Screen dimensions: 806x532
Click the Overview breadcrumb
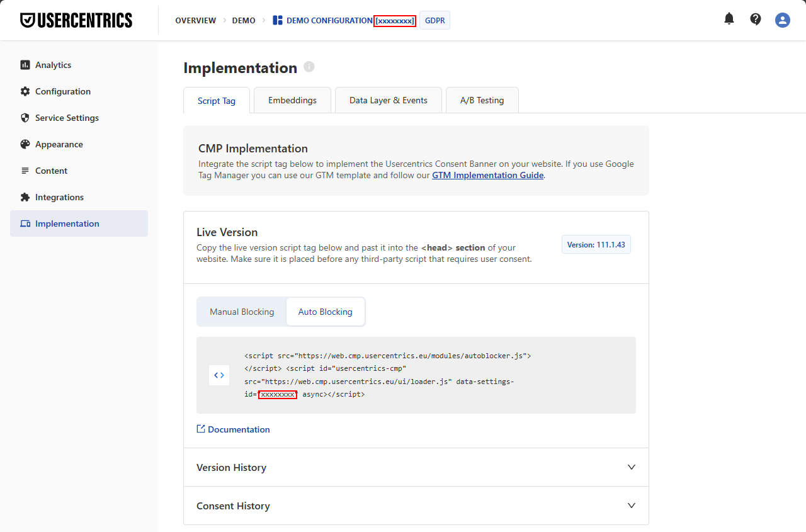tap(195, 21)
